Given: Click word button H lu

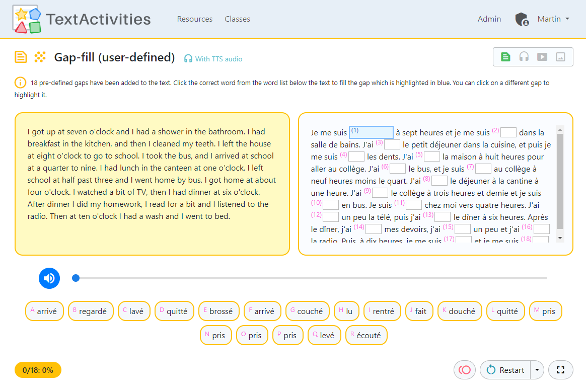Looking at the screenshot, I should tap(346, 311).
